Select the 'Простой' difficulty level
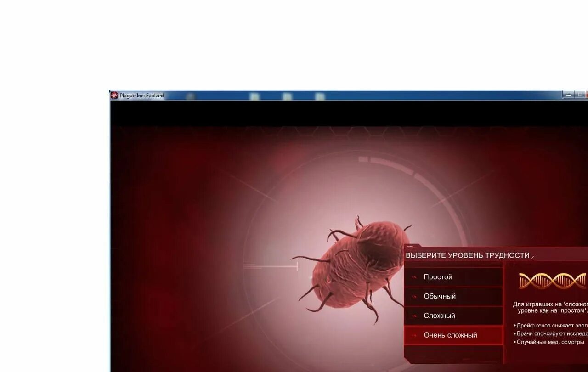This screenshot has height=372, width=588. coord(453,277)
